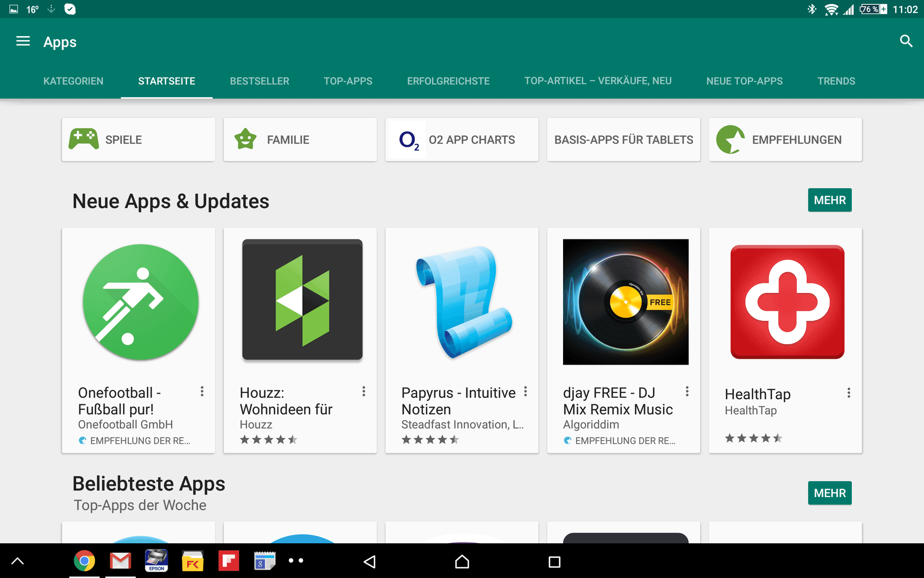
Task: Tap the Wi-Fi status icon
Action: coord(831,9)
